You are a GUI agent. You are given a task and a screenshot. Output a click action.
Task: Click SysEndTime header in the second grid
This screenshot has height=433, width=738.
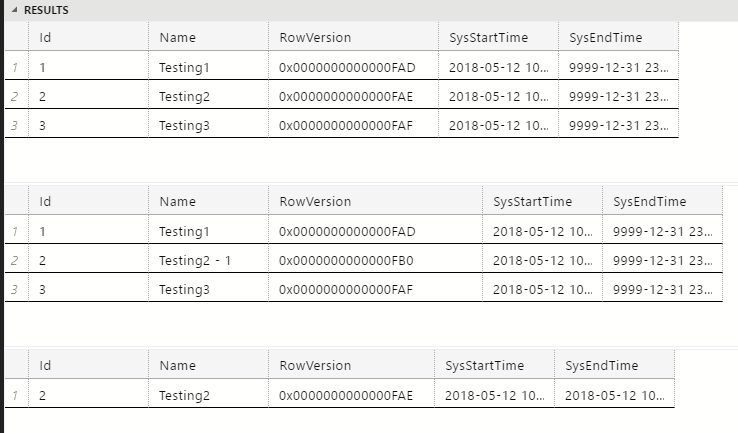[x=662, y=201]
